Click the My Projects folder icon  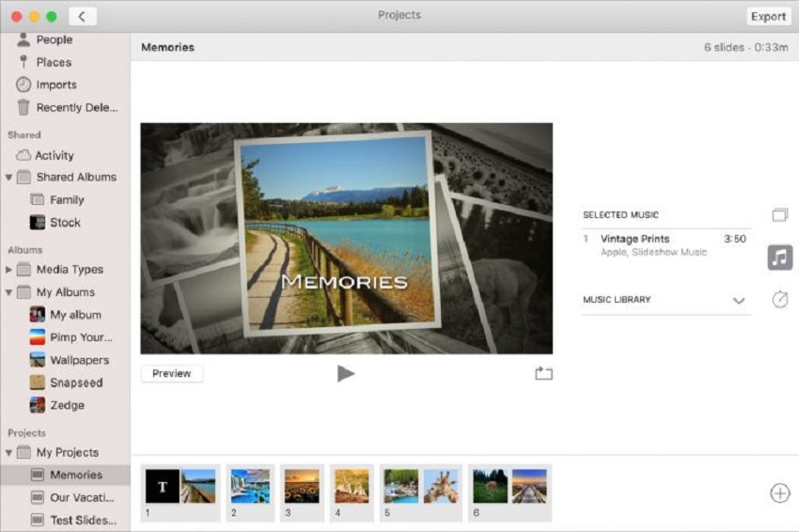click(23, 452)
